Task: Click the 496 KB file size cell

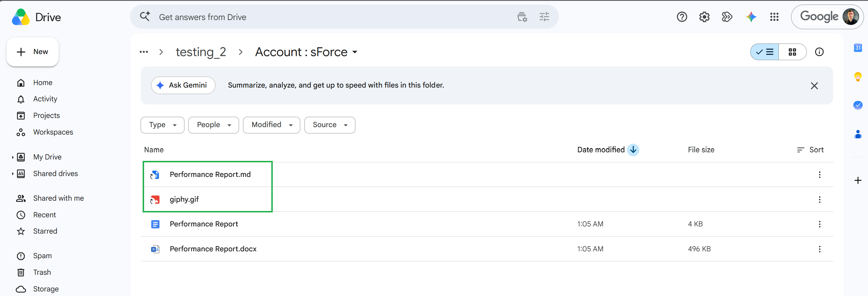Action: [699, 249]
